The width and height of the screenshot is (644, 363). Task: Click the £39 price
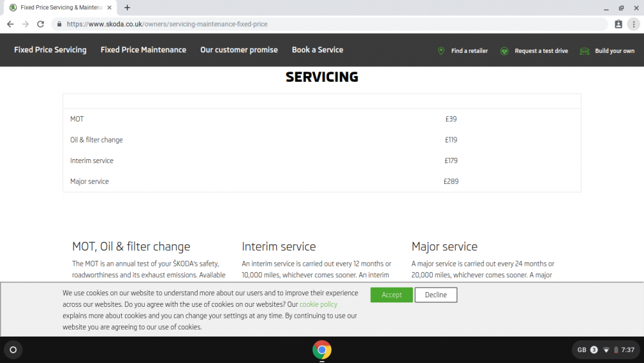point(451,119)
